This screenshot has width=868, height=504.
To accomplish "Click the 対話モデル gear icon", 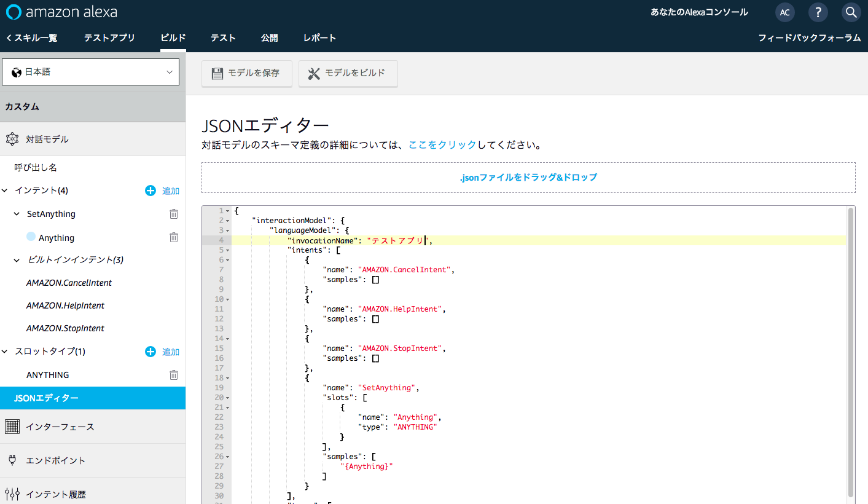I will point(12,139).
